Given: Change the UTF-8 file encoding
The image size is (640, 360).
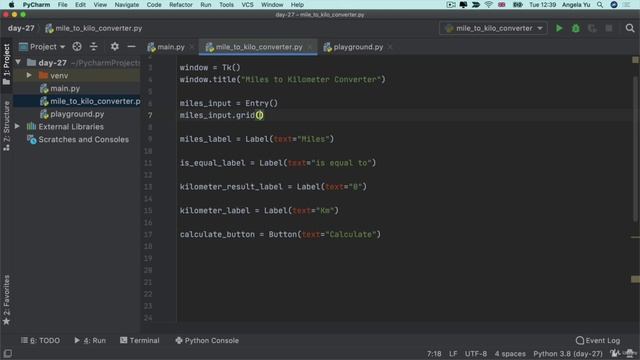Looking at the screenshot, I should tap(476, 353).
